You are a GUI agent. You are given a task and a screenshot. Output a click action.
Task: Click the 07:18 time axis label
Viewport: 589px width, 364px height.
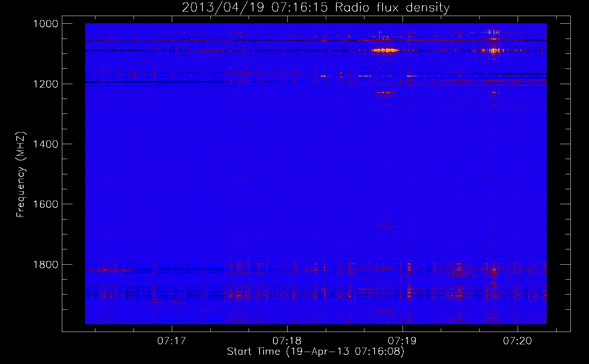[287, 341]
